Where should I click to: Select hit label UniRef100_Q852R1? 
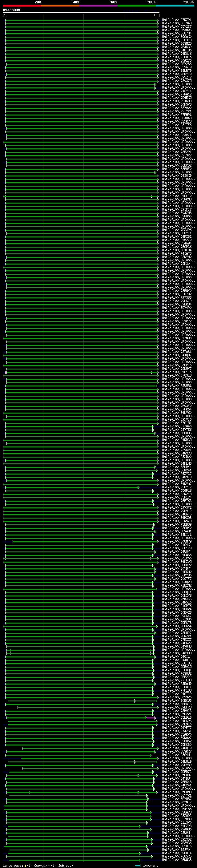pos(176,152)
